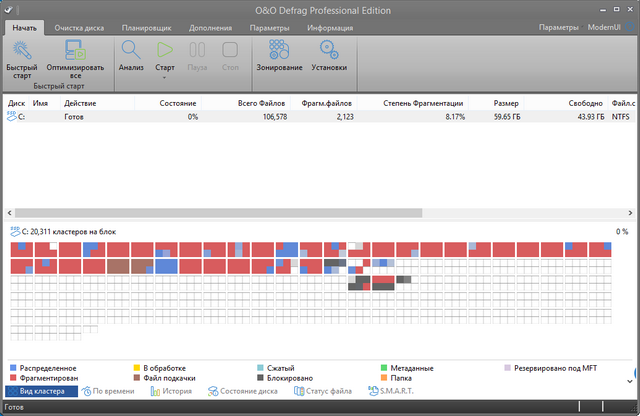
Task: Sort by Степень Фрагментации column header
Action: point(424,103)
